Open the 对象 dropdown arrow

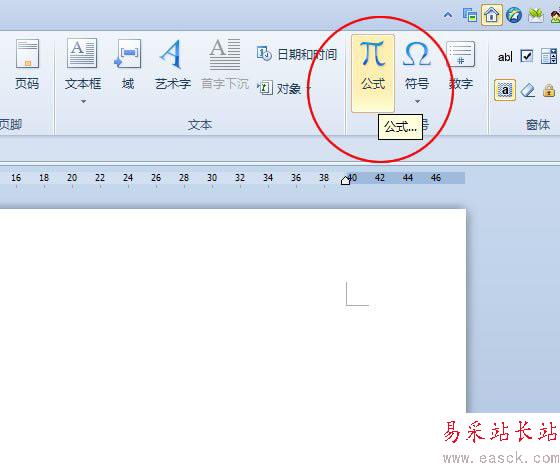pyautogui.click(x=309, y=88)
